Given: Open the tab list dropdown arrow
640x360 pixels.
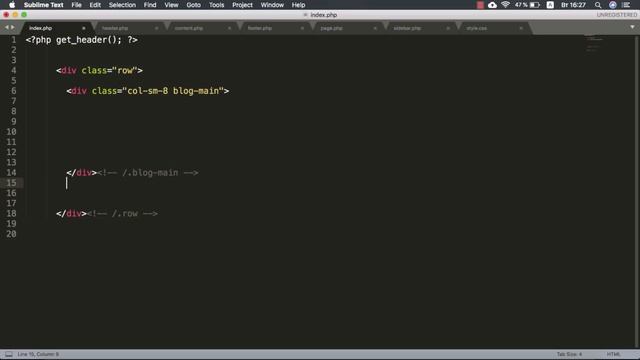Looking at the screenshot, I should point(632,27).
